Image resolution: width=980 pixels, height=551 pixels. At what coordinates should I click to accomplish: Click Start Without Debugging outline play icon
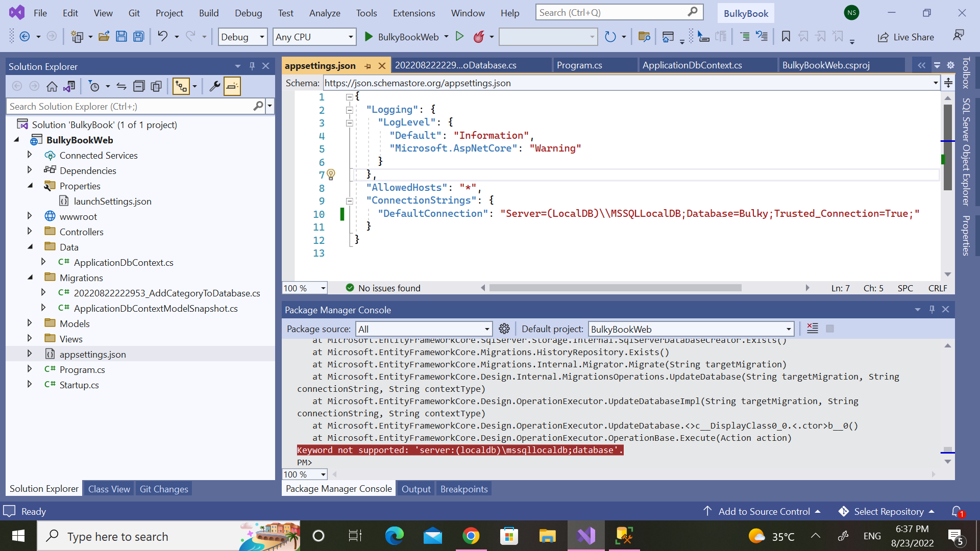pos(459,36)
